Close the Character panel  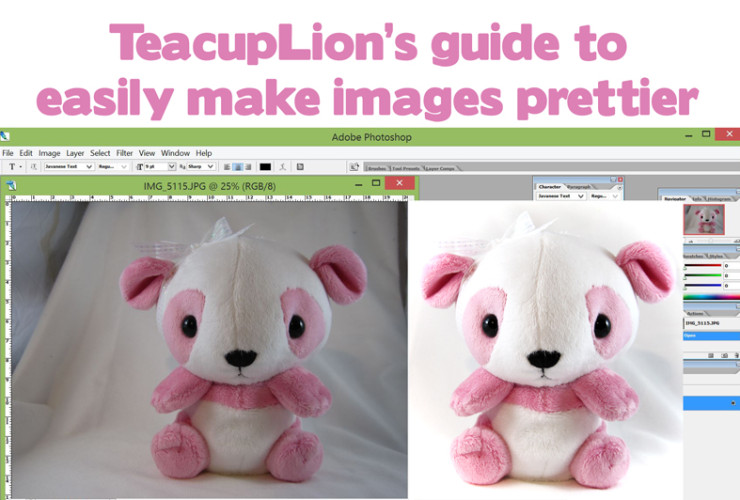pyautogui.click(x=620, y=179)
